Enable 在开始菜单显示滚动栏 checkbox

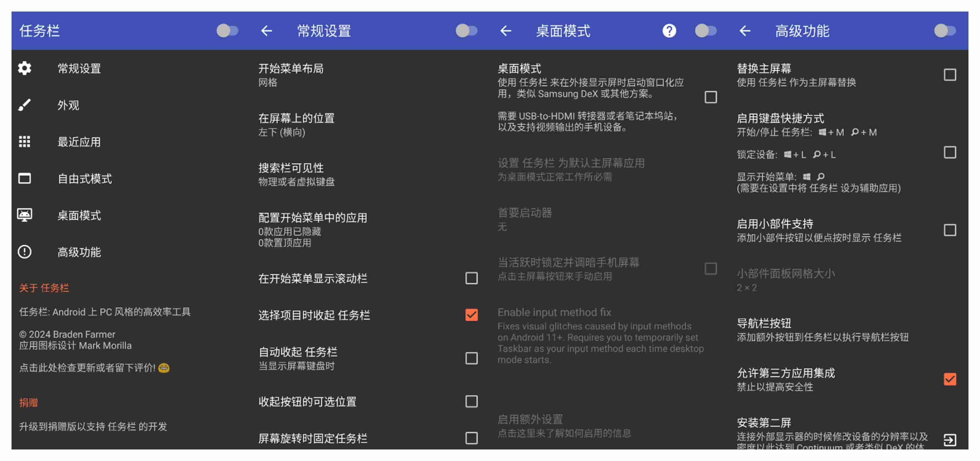471,278
